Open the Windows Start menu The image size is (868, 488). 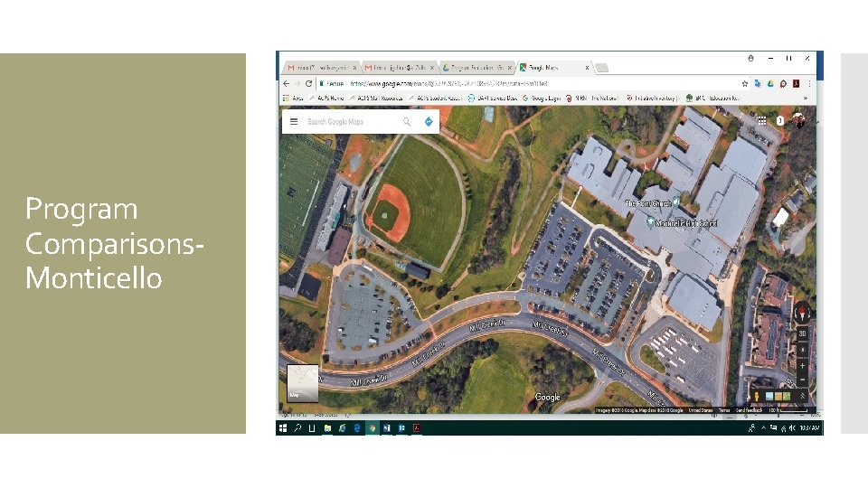(283, 427)
